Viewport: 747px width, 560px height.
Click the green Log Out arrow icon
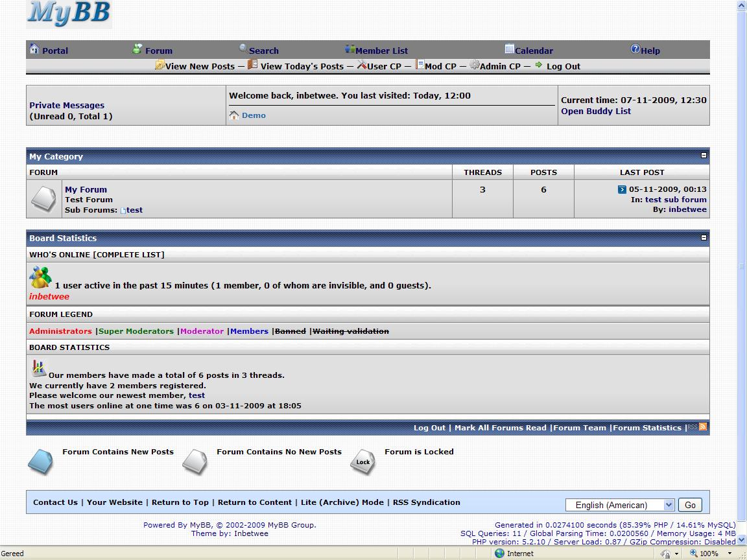539,65
